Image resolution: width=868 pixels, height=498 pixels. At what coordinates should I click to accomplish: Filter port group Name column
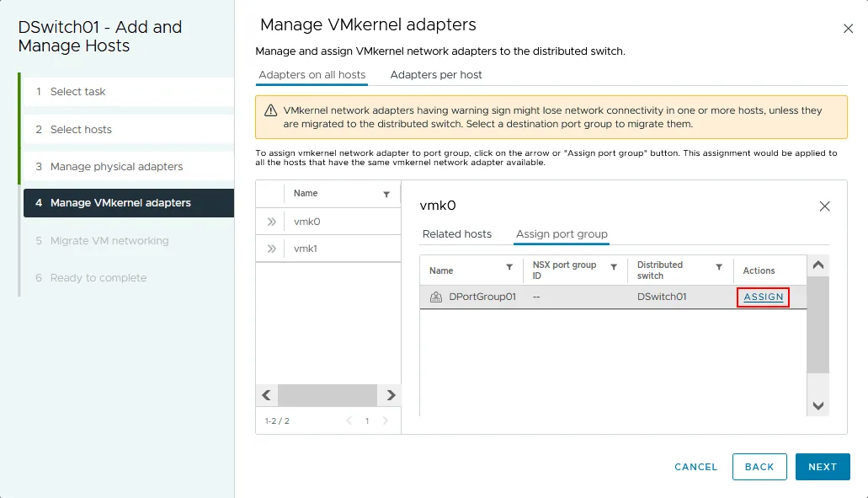click(x=509, y=267)
